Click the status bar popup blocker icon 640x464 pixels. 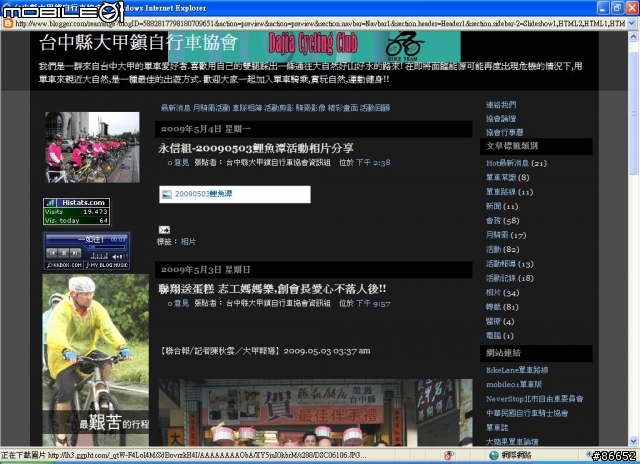click(x=449, y=455)
